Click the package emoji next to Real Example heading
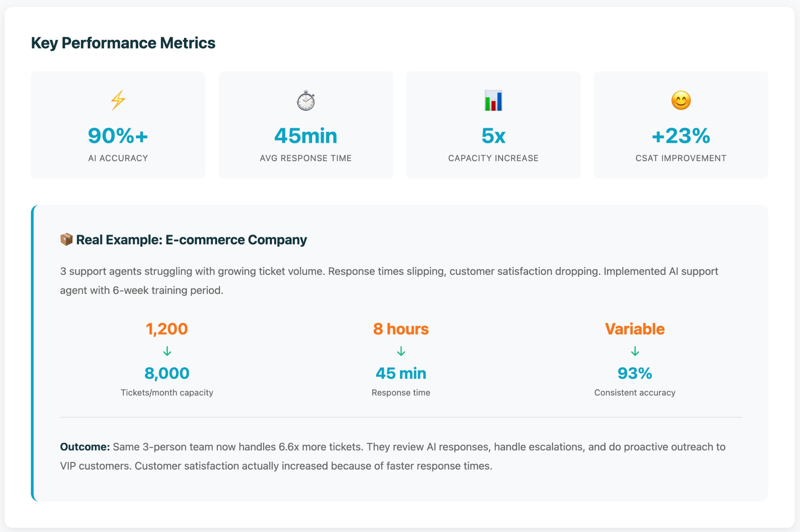 [66, 240]
